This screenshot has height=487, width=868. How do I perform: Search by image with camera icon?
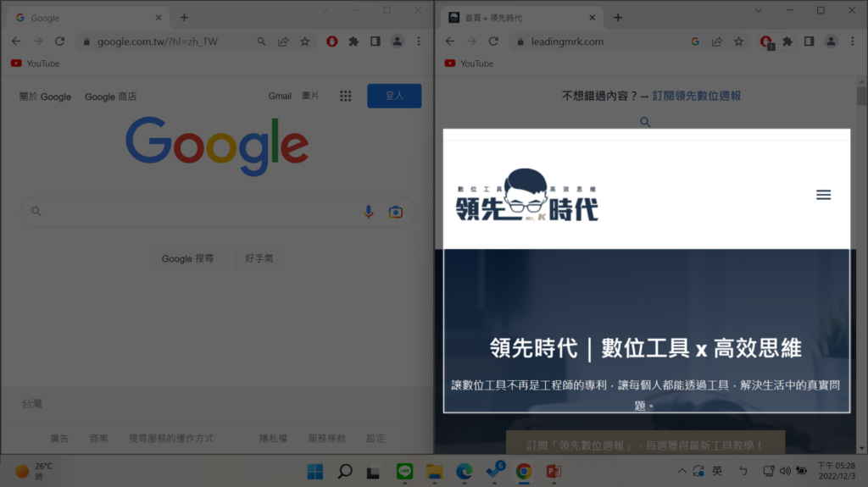pos(395,212)
